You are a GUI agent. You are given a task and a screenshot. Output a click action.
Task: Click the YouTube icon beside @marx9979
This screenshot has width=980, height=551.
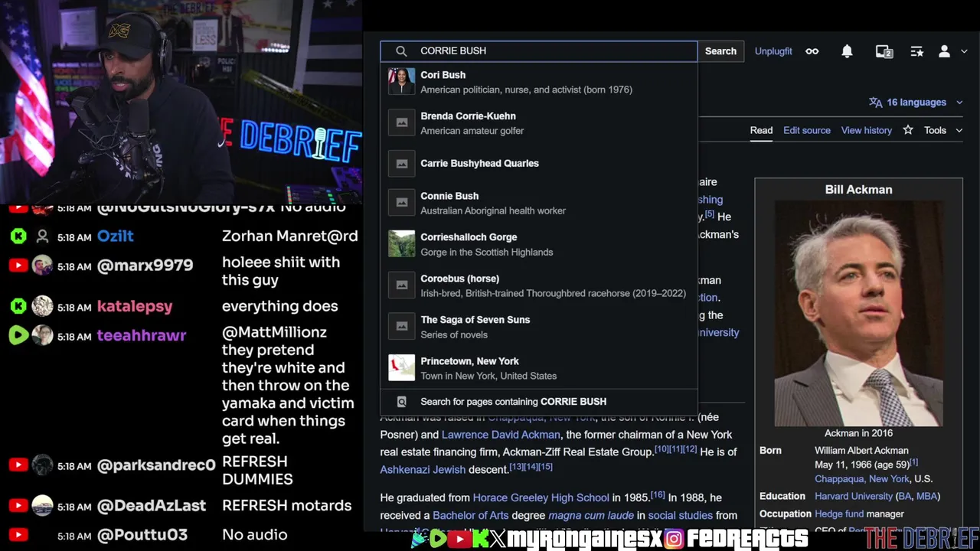click(x=18, y=266)
